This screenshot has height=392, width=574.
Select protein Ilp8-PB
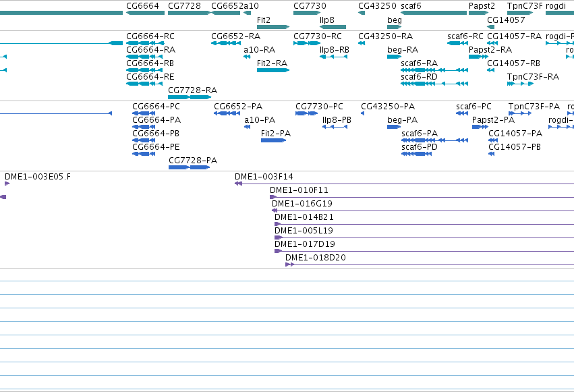point(335,127)
